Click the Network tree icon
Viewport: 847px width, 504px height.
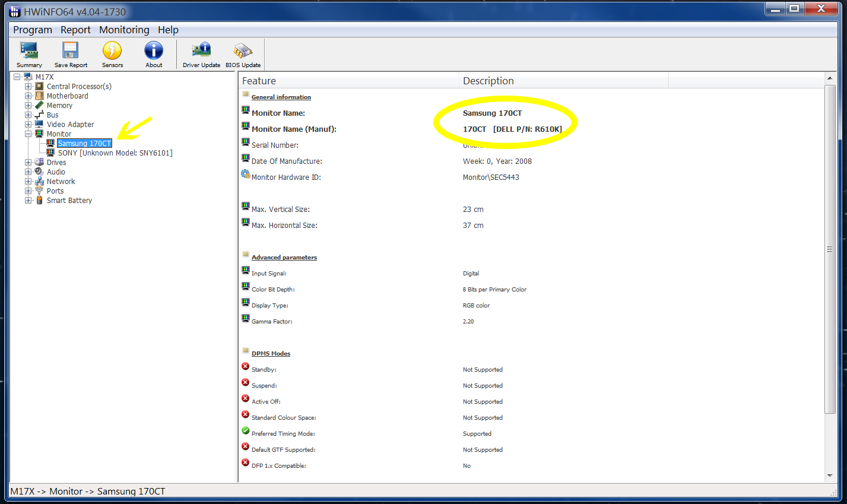(x=40, y=181)
